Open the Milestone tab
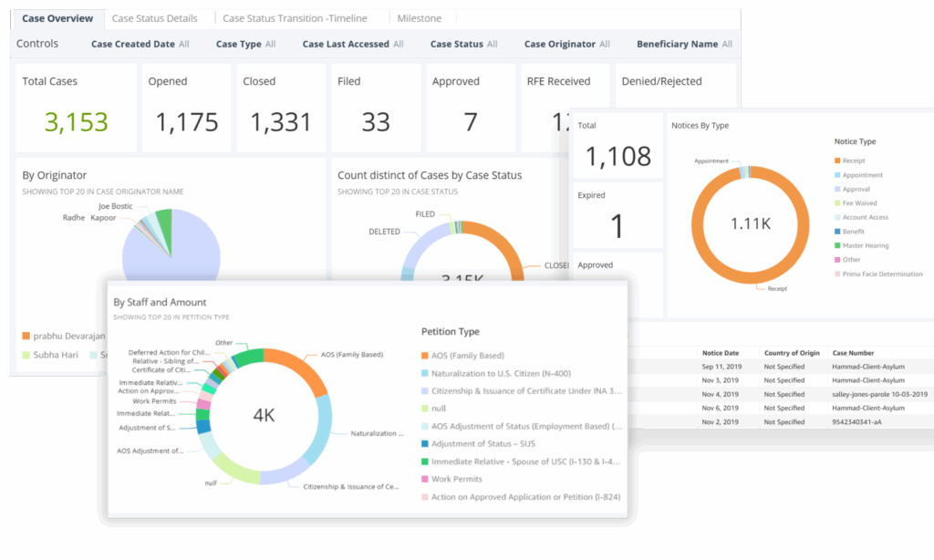Screen dimensions: 934x560 pyautogui.click(x=419, y=18)
